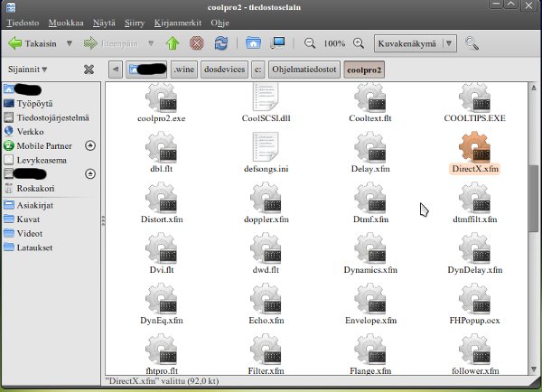
Task: Select the Echo.xfm file icon
Action: (x=266, y=299)
